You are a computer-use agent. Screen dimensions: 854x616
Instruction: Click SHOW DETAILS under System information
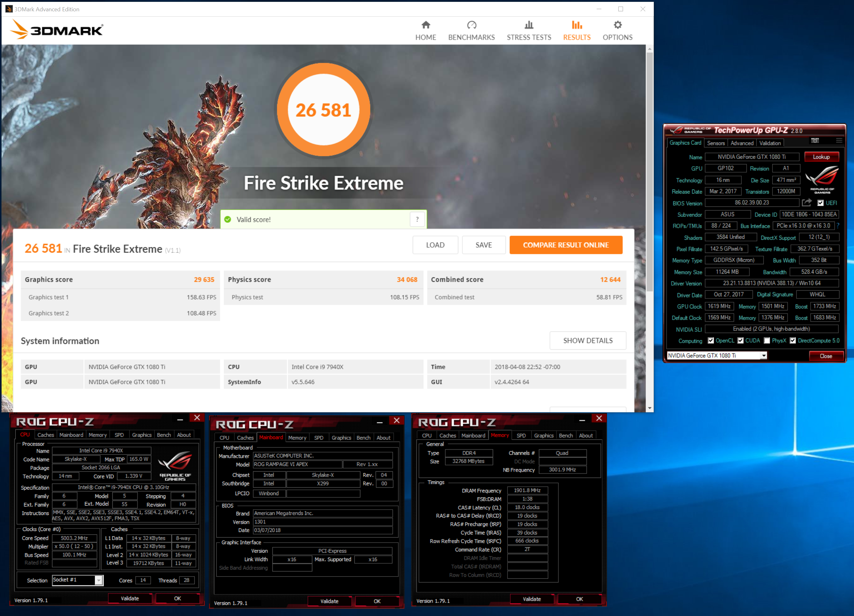point(588,340)
